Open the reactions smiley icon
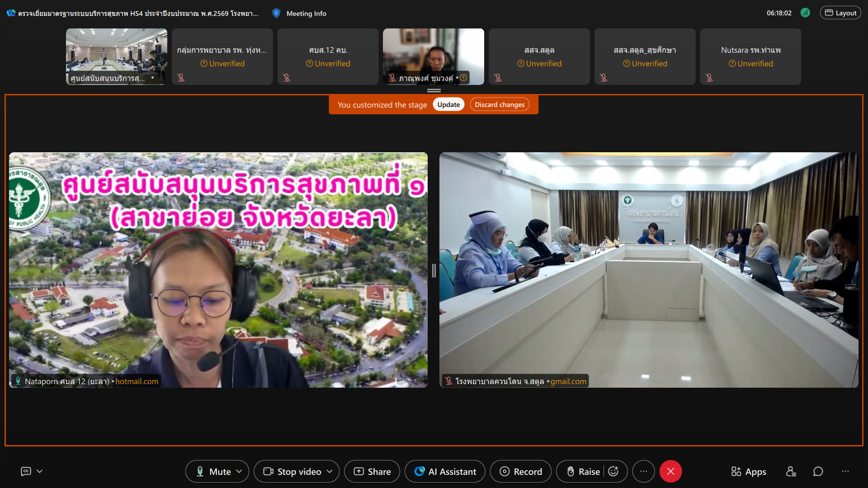The image size is (868, 488). [x=613, y=471]
